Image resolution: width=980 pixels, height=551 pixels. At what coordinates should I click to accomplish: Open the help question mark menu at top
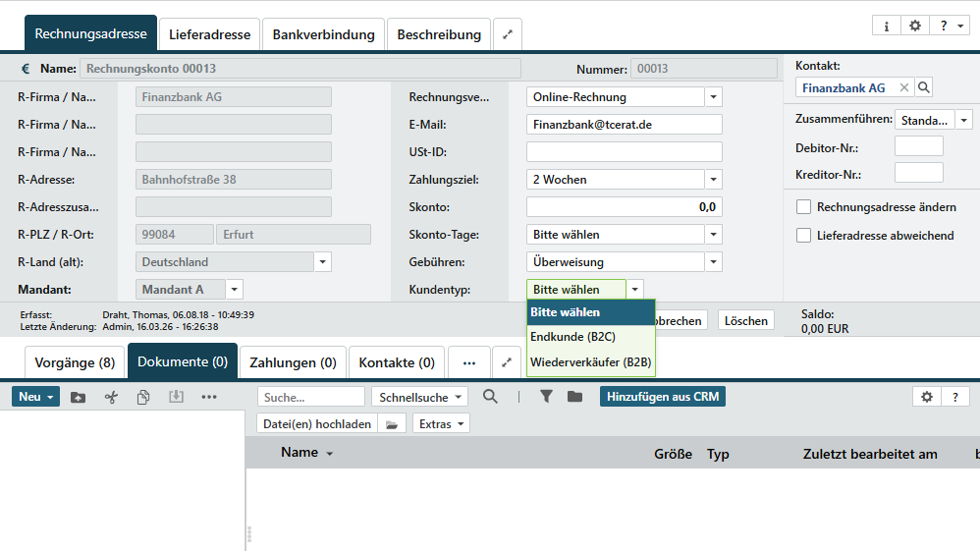950,26
